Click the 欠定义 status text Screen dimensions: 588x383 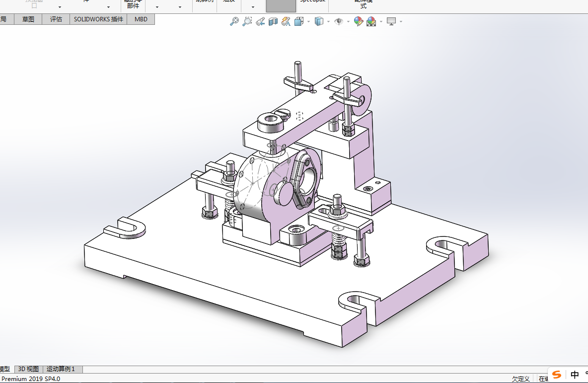point(520,379)
